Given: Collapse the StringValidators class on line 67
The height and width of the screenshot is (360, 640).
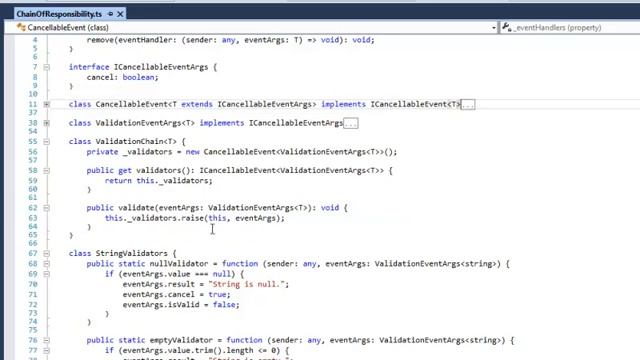Looking at the screenshot, I should [x=47, y=253].
